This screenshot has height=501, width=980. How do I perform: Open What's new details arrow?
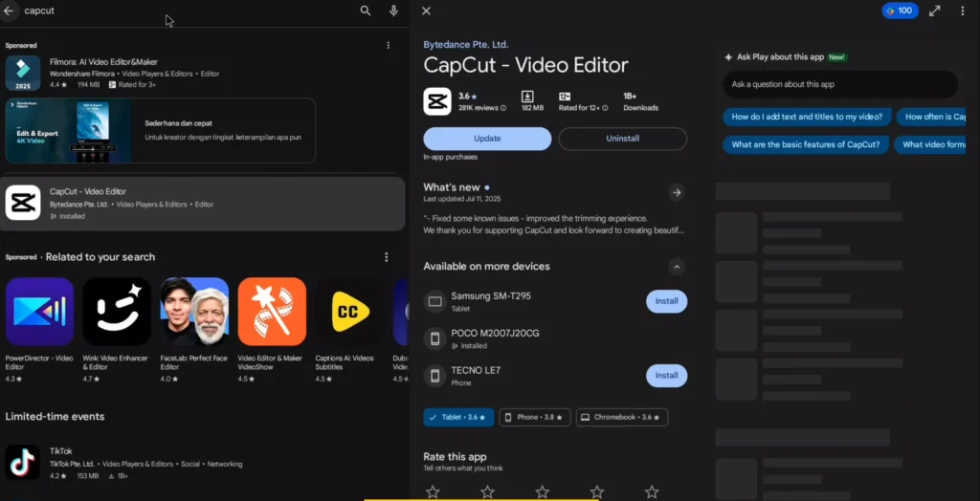[677, 192]
